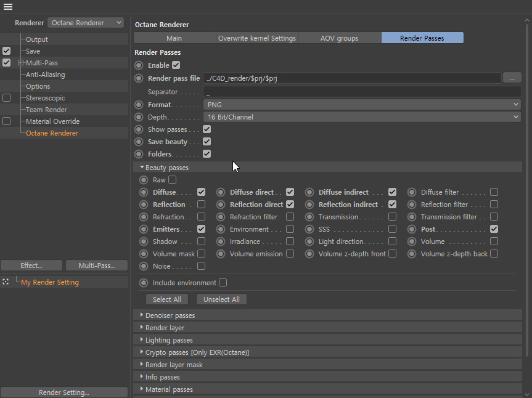Click the Multi-Pass... button
This screenshot has width=532, height=398.
(x=97, y=266)
